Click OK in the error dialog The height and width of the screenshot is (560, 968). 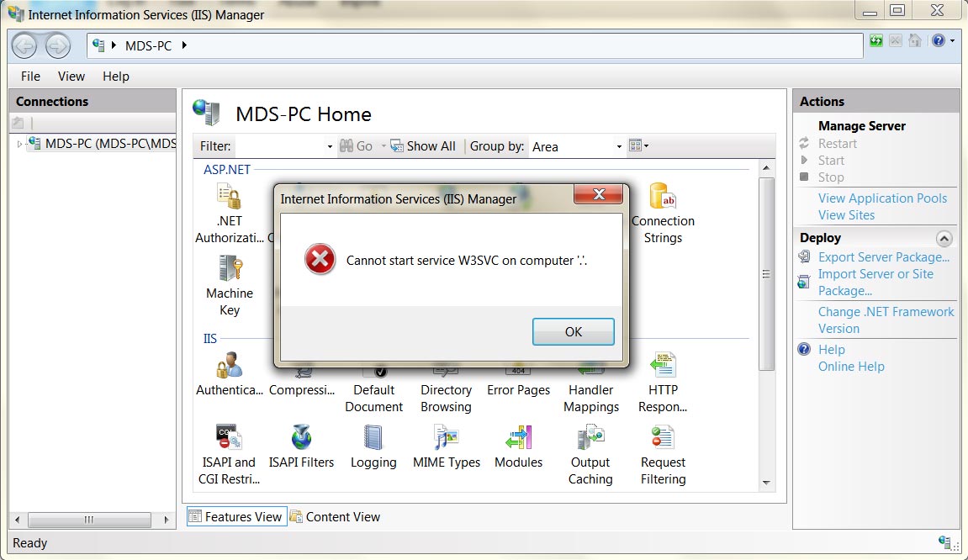click(573, 331)
